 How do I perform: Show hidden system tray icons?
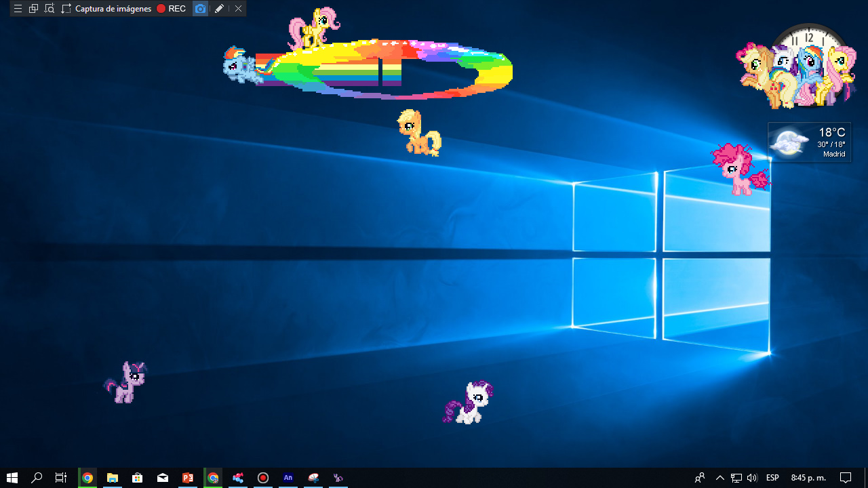tap(720, 478)
